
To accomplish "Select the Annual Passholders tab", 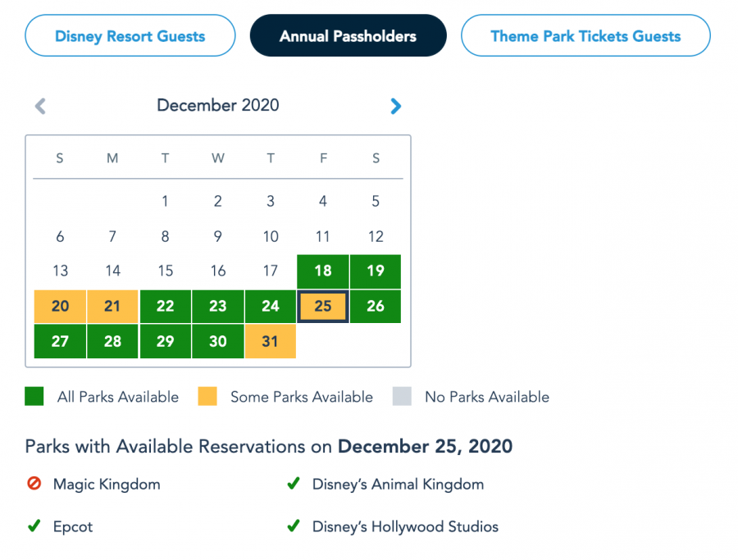I will 348,36.
